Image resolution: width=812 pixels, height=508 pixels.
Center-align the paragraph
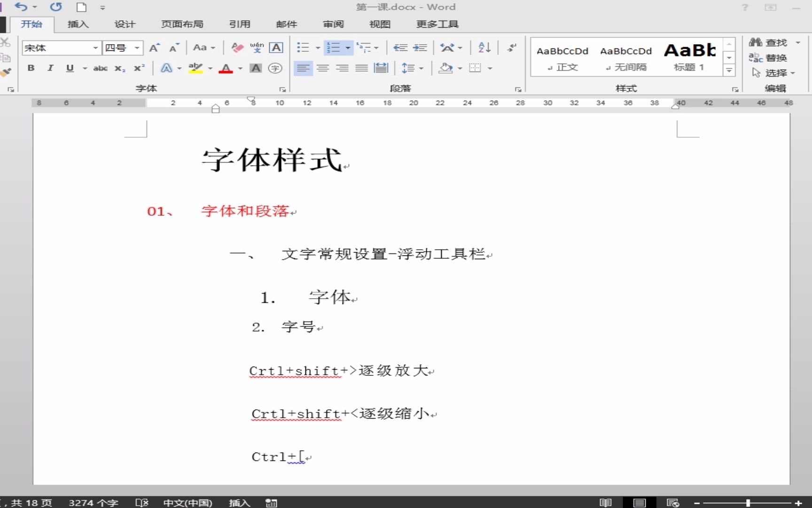click(322, 68)
